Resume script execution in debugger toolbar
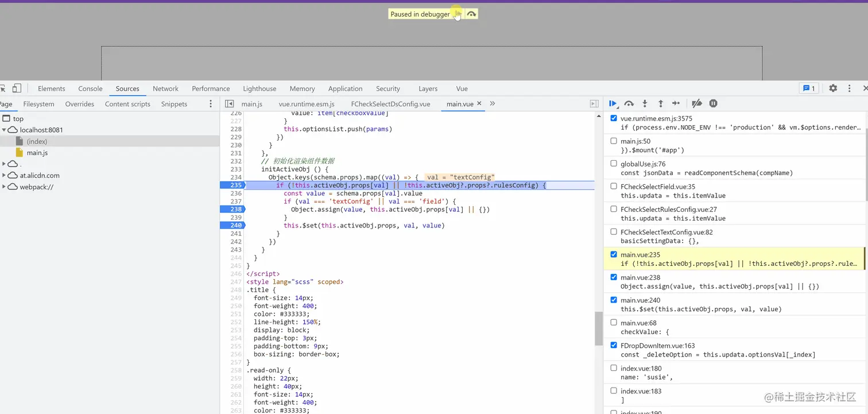This screenshot has width=868, height=414. click(613, 104)
